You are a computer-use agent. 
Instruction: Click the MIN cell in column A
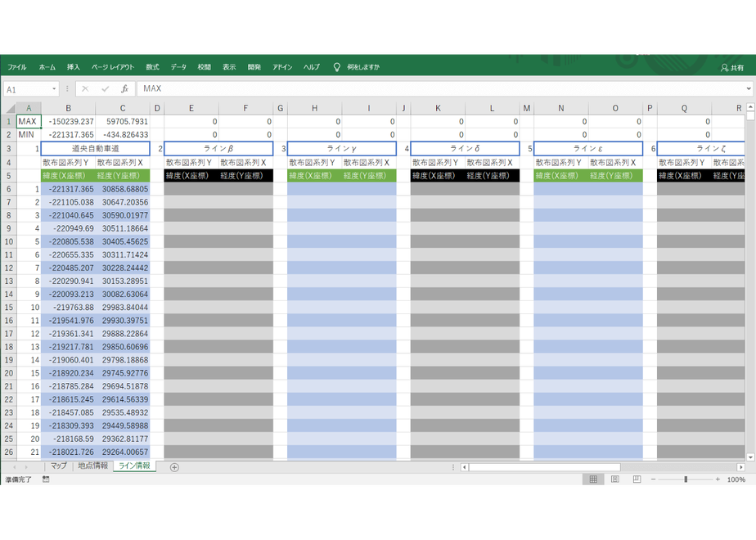click(29, 134)
